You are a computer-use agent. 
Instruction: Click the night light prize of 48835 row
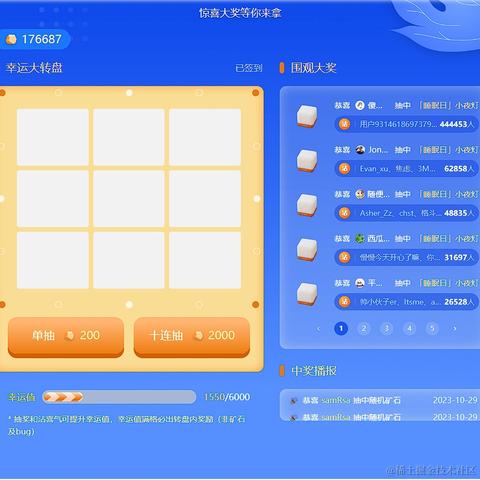click(307, 205)
